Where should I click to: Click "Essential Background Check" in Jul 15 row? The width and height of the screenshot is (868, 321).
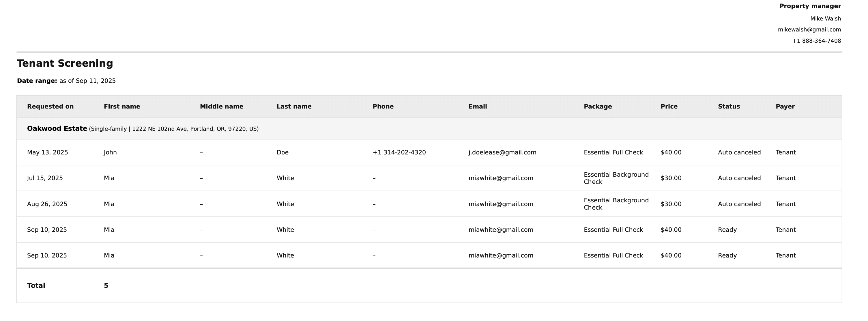coord(616,178)
